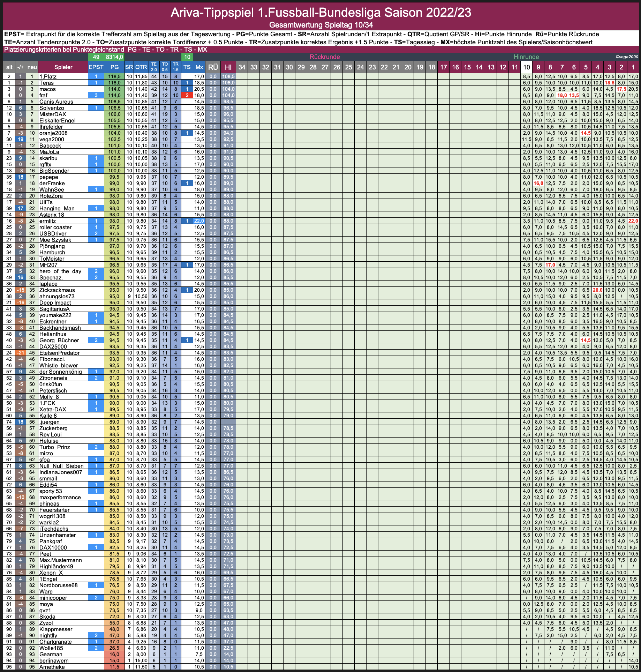Click player name 'maxperformance'
This screenshot has height=672, width=641.
(60, 497)
